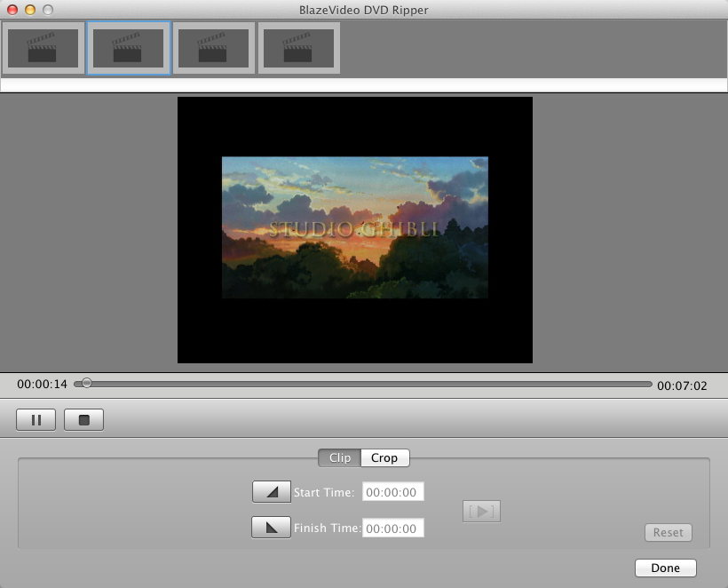Select the fourth clip thumbnail
Viewport: 728px width, 588px height.
point(299,48)
